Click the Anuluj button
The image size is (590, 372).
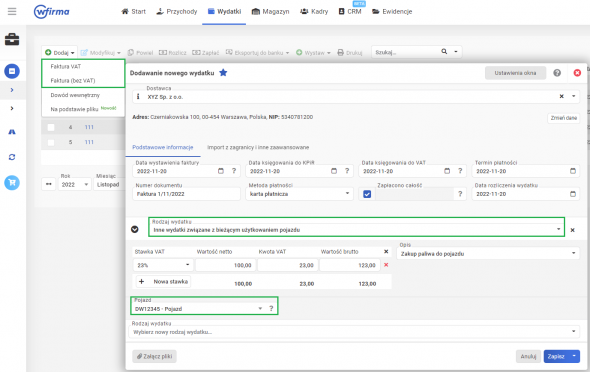tap(528, 356)
